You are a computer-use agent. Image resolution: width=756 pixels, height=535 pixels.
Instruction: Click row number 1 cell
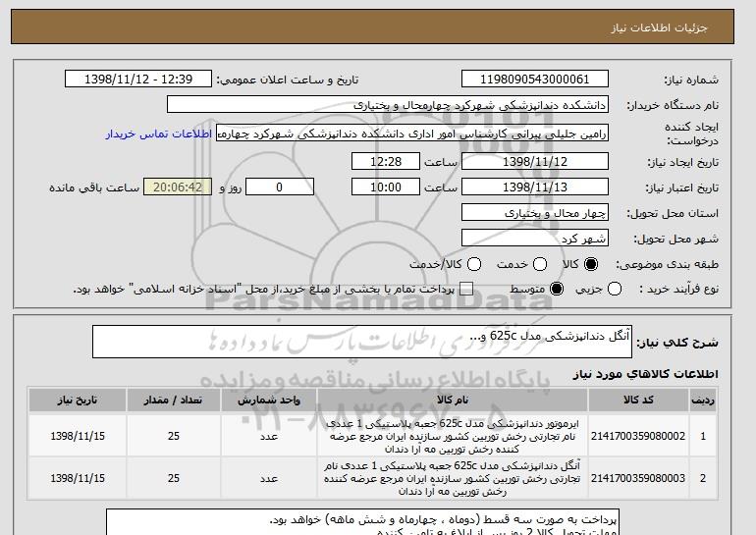[x=703, y=436]
